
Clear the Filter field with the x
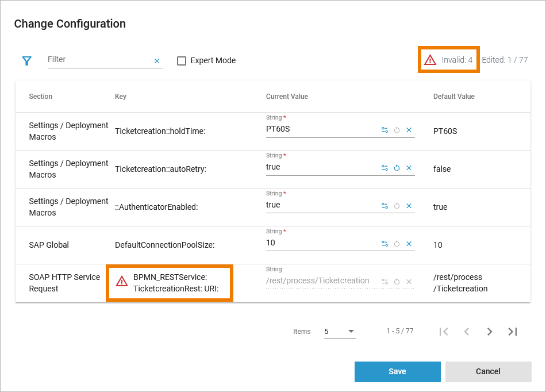pyautogui.click(x=157, y=61)
